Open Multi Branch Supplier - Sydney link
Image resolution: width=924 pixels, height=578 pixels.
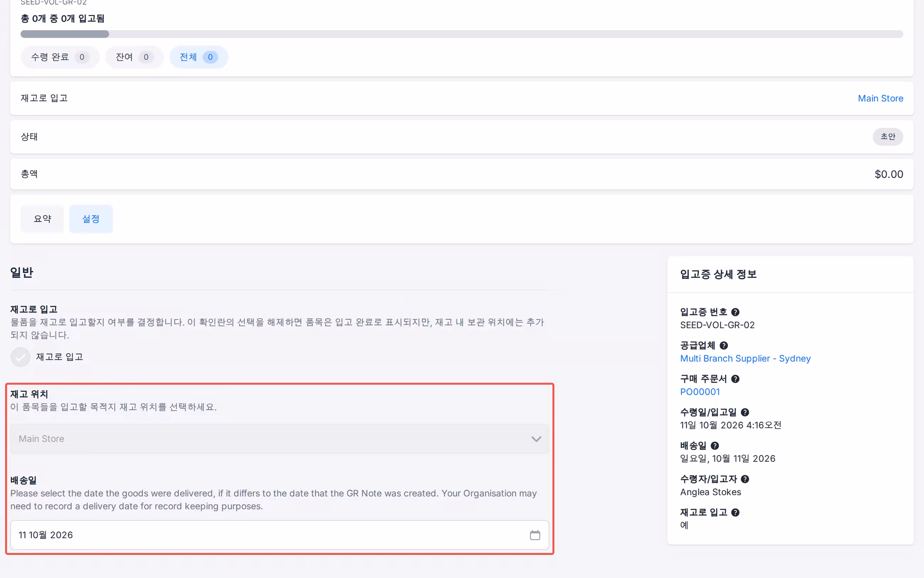745,358
